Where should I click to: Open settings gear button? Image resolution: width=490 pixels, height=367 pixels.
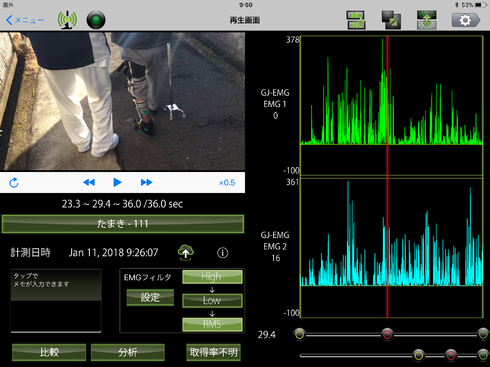pyautogui.click(x=466, y=20)
